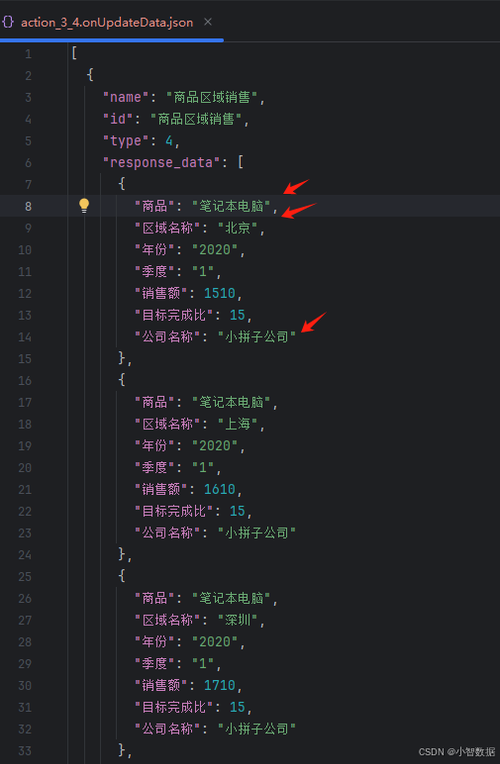This screenshot has width=500, height=764.
Task: Click "笔记本电脑" value on line 17
Action: [x=231, y=402]
